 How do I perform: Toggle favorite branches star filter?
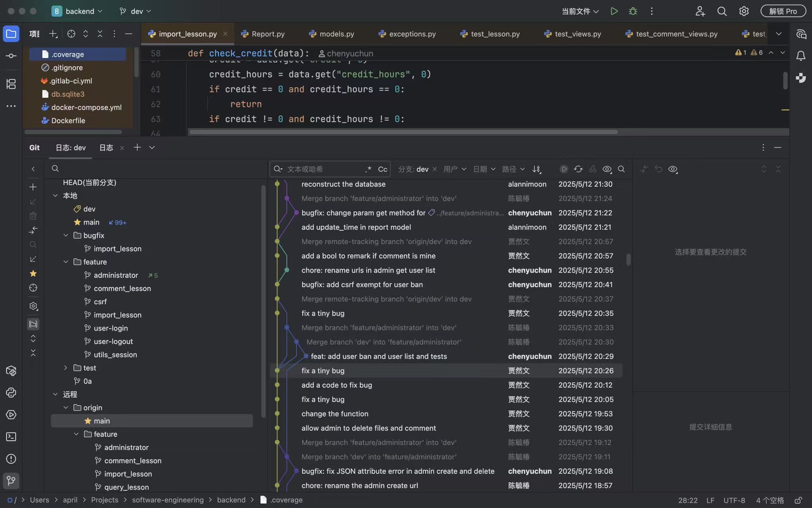(33, 273)
